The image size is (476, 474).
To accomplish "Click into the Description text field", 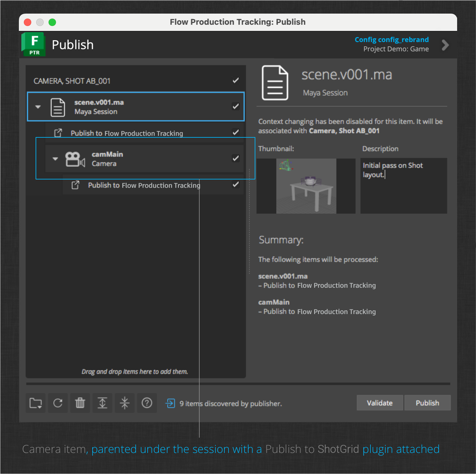I will [404, 186].
